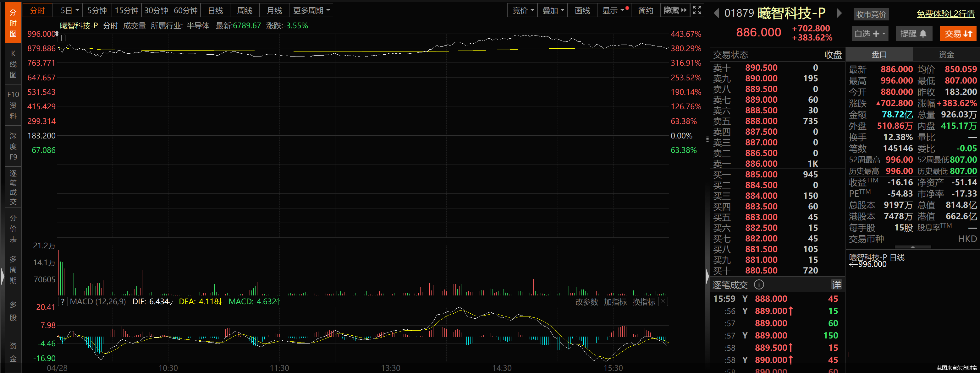Switch to the 日线 daily chart tab
The image size is (980, 373).
(x=215, y=10)
